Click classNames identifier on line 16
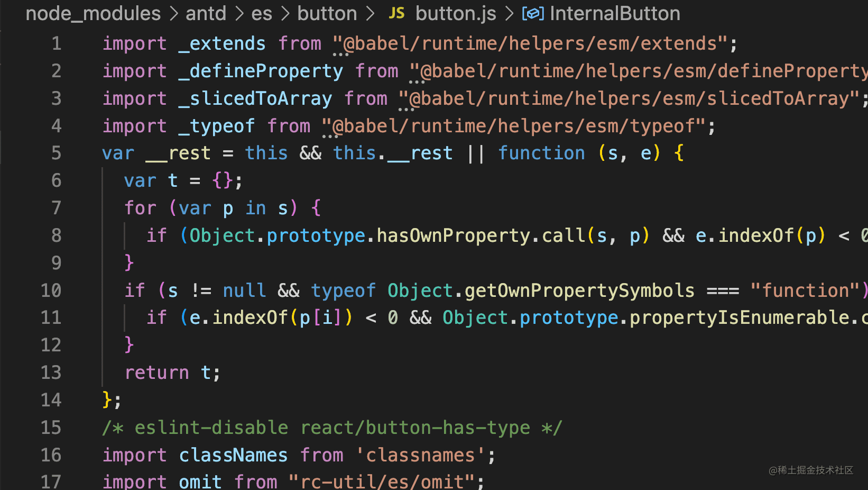This screenshot has width=868, height=490. point(233,455)
